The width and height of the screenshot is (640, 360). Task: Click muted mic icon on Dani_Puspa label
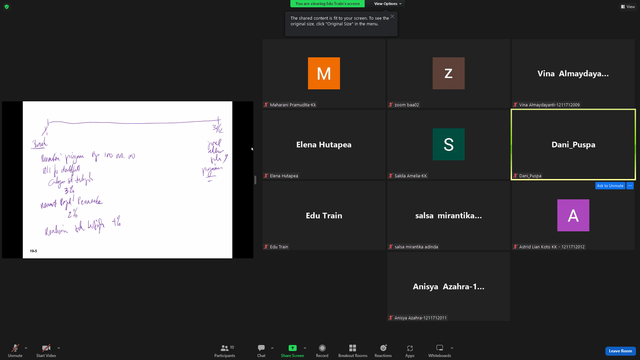pyautogui.click(x=515, y=176)
